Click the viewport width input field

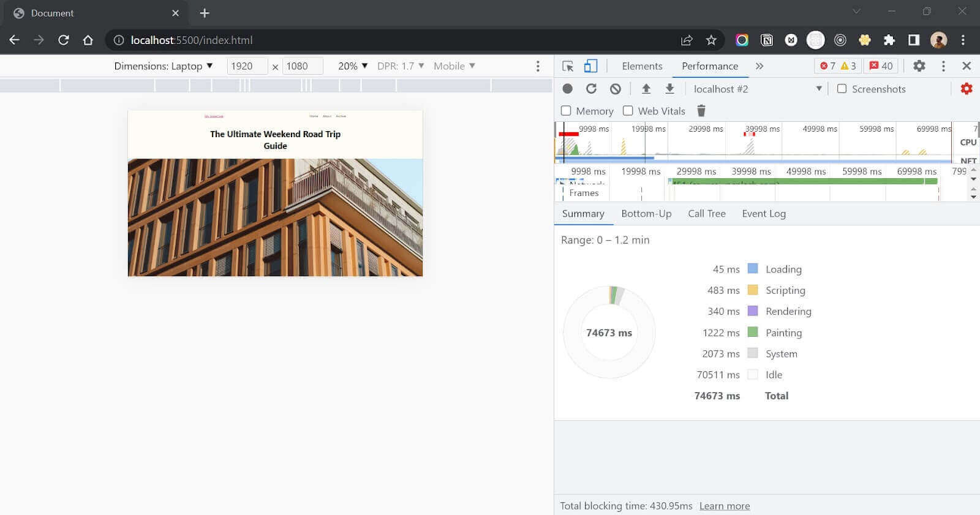[247, 66]
